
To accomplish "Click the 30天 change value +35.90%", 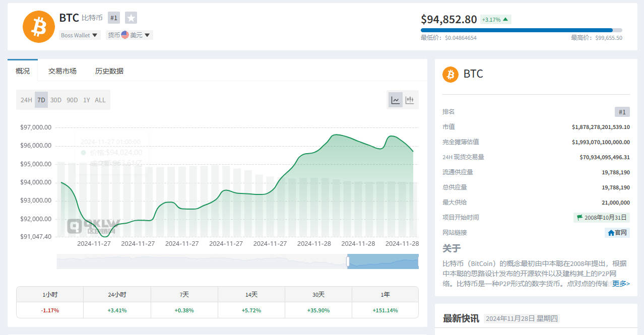I will [318, 310].
